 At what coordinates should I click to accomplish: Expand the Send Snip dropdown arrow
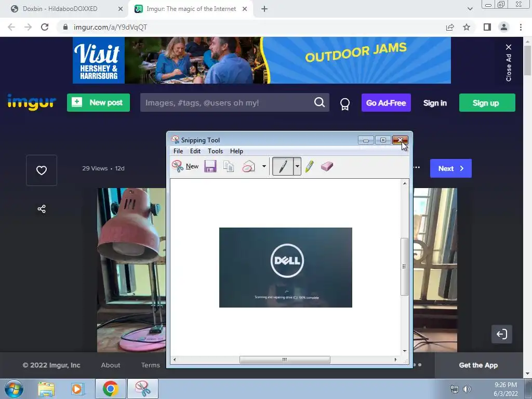coord(264,166)
